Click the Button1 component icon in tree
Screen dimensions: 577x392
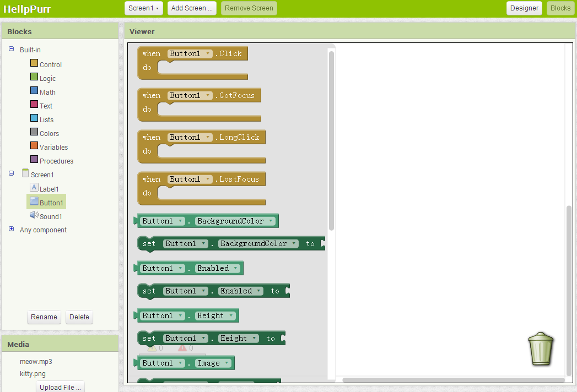pyautogui.click(x=34, y=202)
